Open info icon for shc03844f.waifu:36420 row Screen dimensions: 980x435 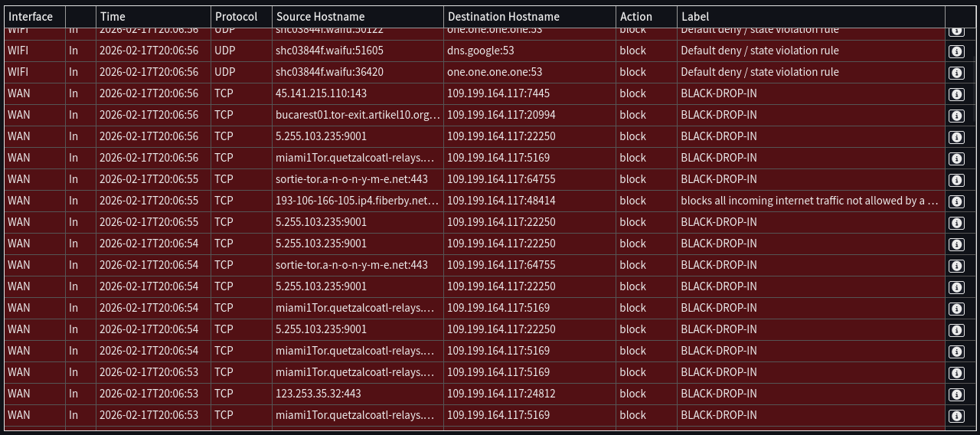tap(956, 73)
